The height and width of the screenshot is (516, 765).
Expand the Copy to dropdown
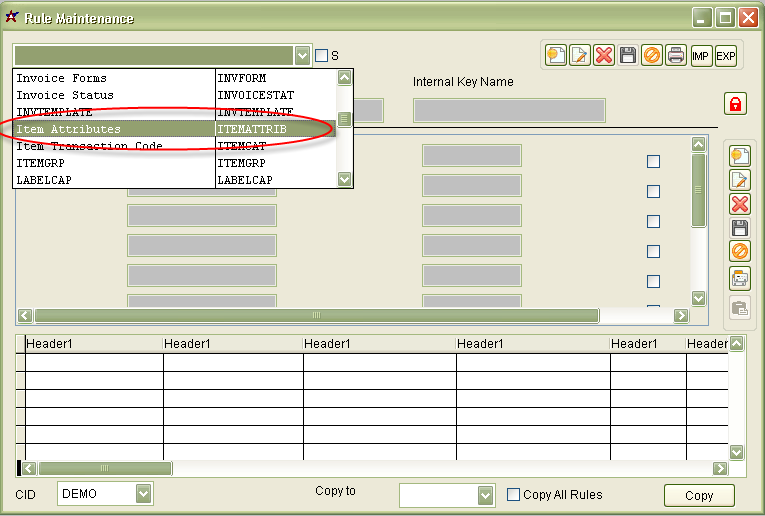pyautogui.click(x=486, y=495)
